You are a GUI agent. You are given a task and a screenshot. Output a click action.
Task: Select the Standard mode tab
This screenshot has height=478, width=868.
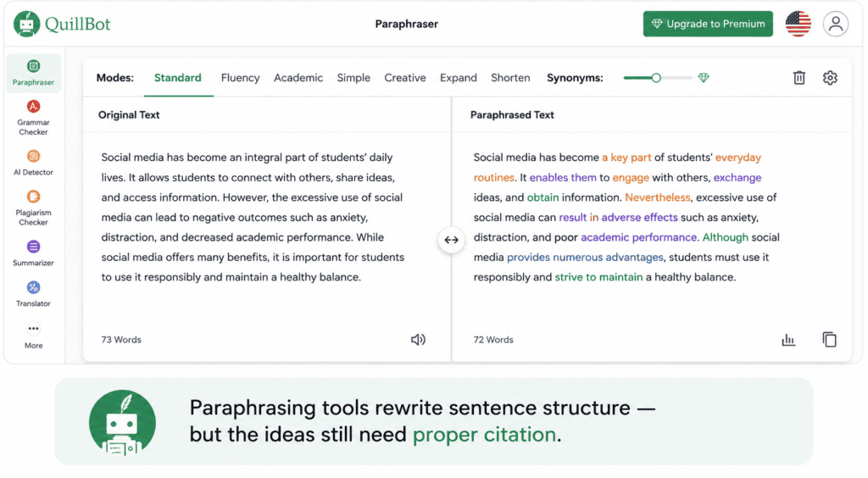[x=178, y=77]
